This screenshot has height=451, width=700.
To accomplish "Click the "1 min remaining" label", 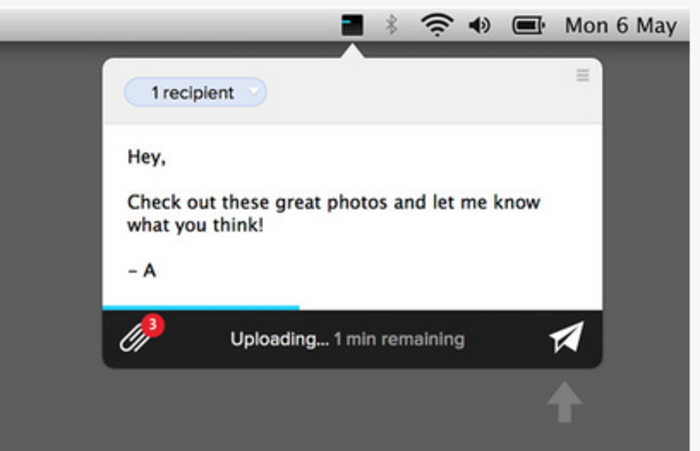I will [x=399, y=339].
